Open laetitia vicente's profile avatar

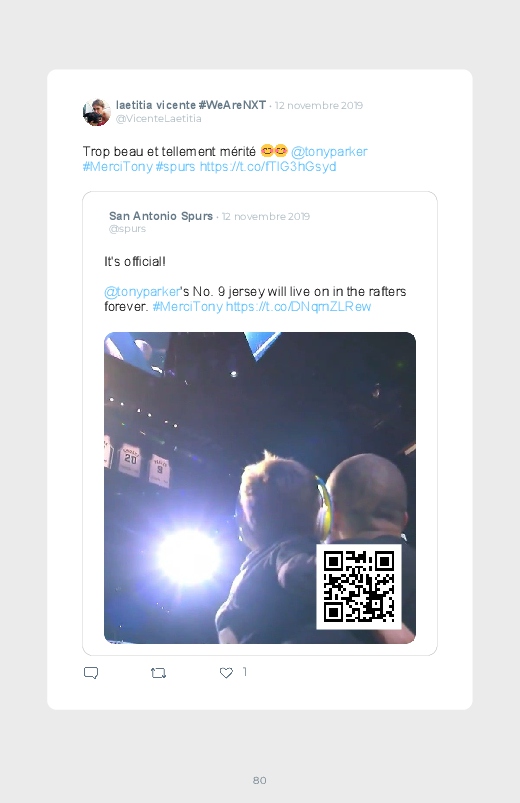pos(96,112)
